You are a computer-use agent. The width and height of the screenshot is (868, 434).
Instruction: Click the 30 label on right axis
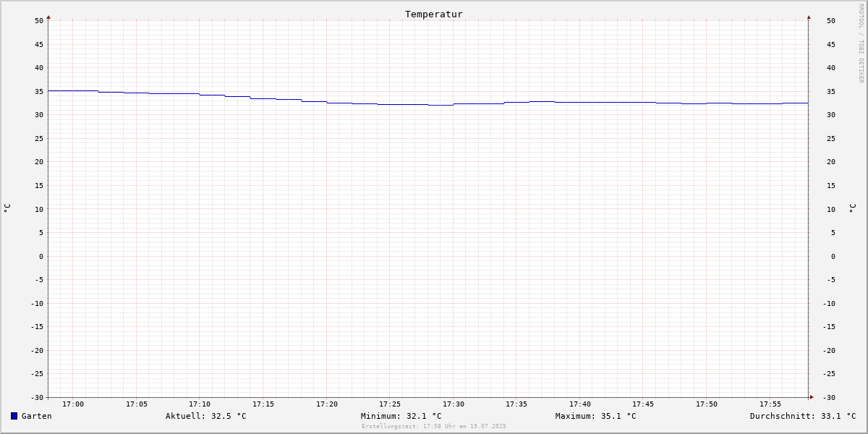click(831, 115)
